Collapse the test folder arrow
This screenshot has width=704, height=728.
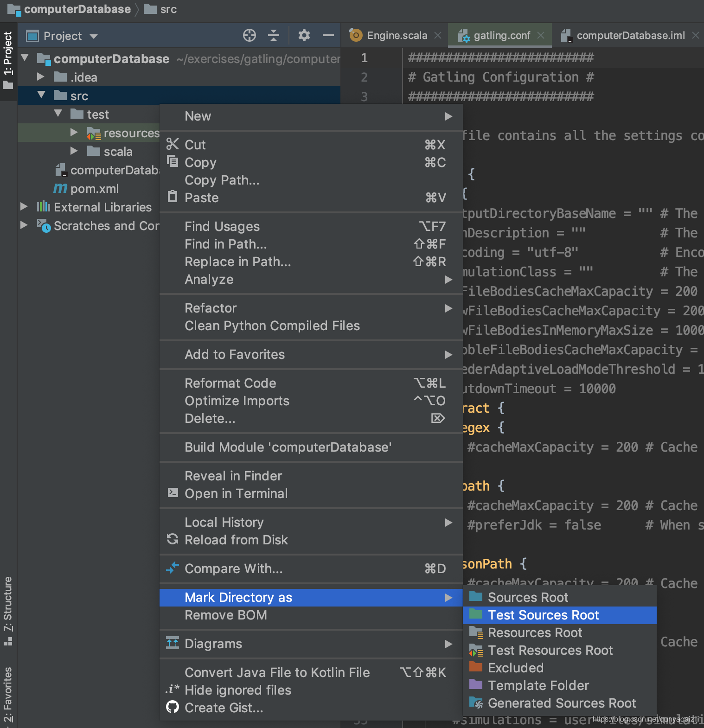click(x=58, y=114)
